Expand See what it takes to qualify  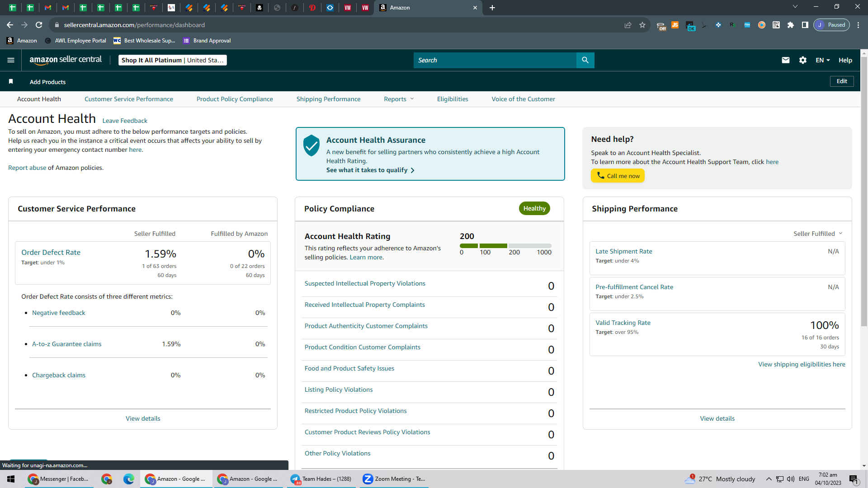coord(370,170)
